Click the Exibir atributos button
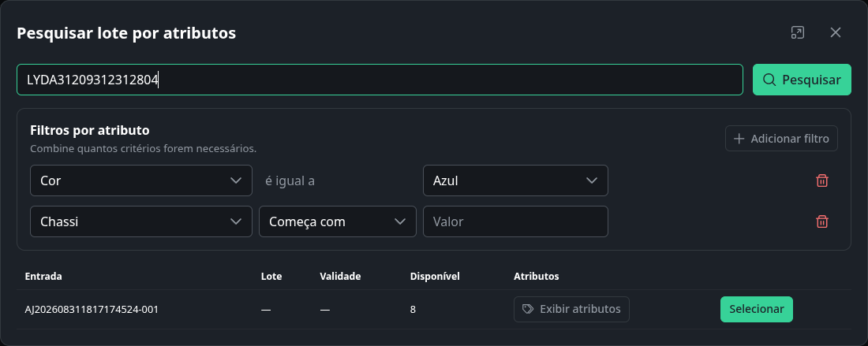 pos(571,309)
